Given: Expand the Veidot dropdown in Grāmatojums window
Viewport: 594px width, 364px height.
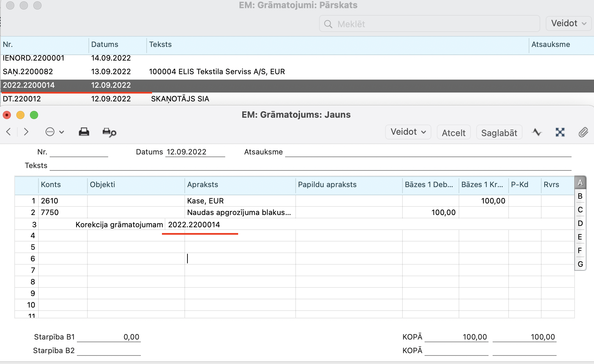Looking at the screenshot, I should pyautogui.click(x=408, y=132).
